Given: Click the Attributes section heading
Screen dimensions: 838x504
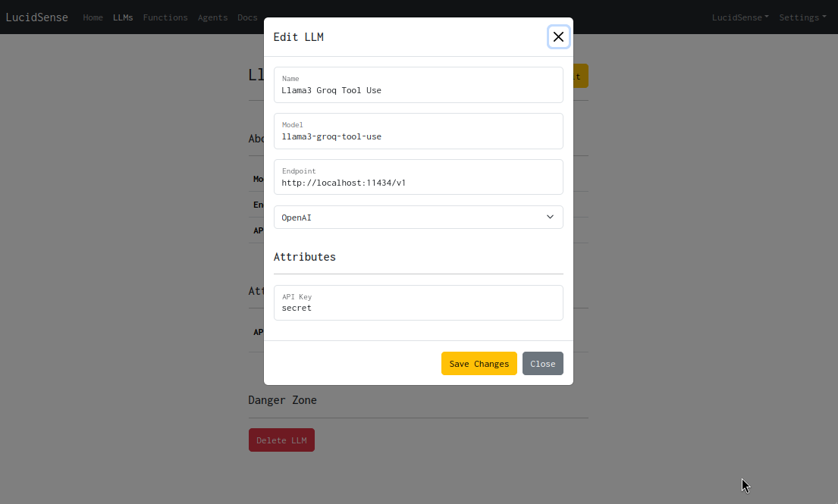Looking at the screenshot, I should click(x=305, y=256).
